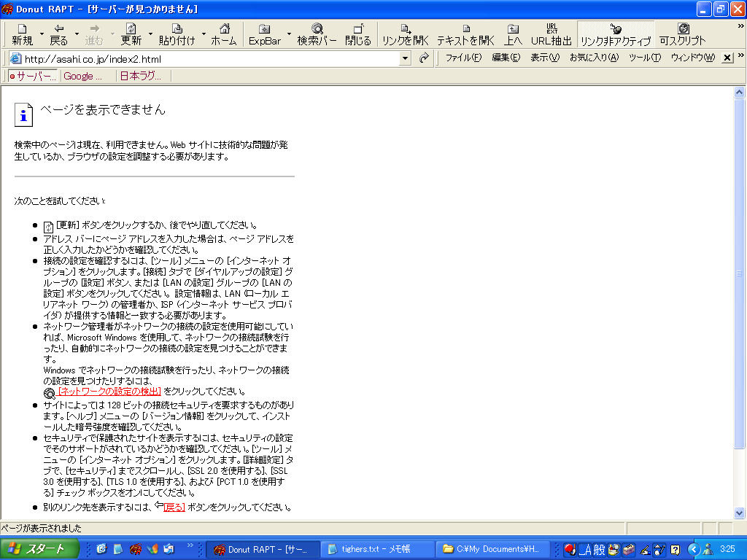This screenshot has width=747, height=560.
Task: Click the vertical scrollbar down arrow
Action: click(x=740, y=513)
